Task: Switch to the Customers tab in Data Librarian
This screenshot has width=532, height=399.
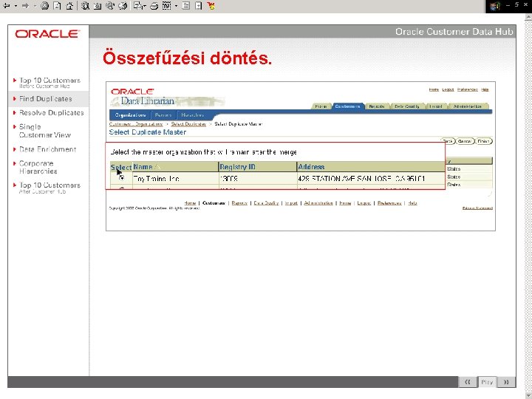Action: point(347,106)
